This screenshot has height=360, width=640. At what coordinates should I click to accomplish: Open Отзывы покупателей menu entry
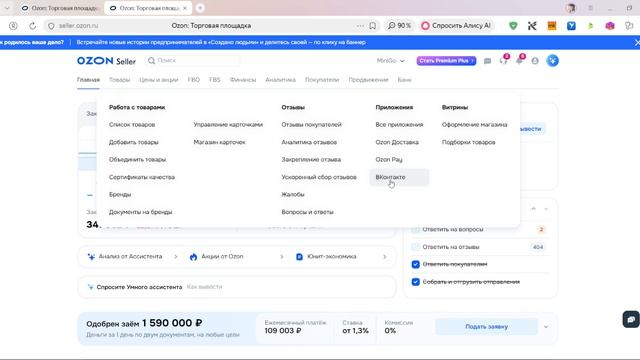(x=311, y=124)
